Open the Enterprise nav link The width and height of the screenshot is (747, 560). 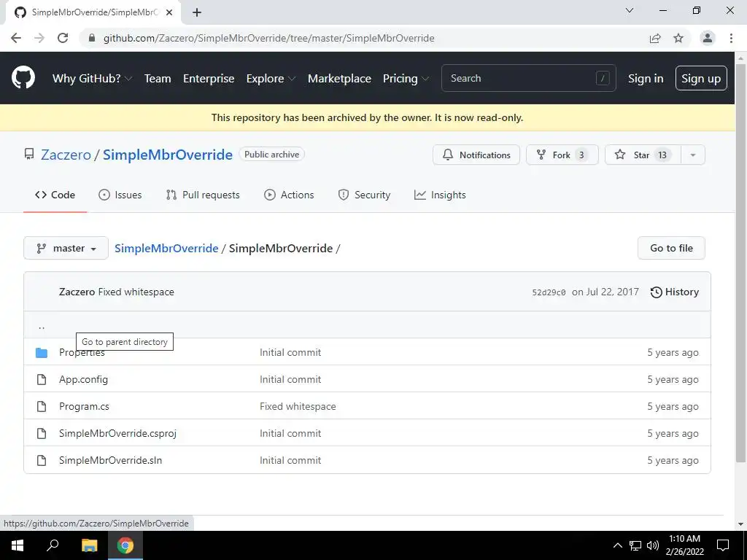[x=209, y=79]
